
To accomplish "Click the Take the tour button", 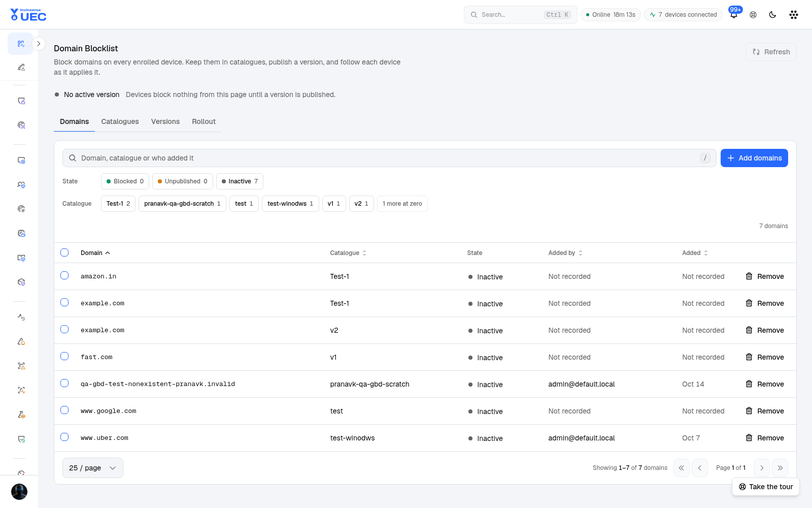I will (x=766, y=487).
